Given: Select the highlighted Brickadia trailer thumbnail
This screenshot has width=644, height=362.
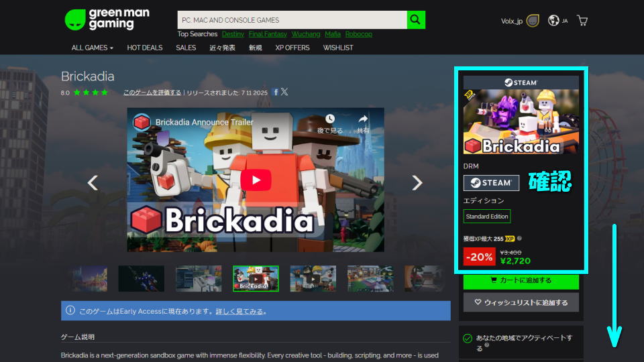Looking at the screenshot, I should [256, 279].
